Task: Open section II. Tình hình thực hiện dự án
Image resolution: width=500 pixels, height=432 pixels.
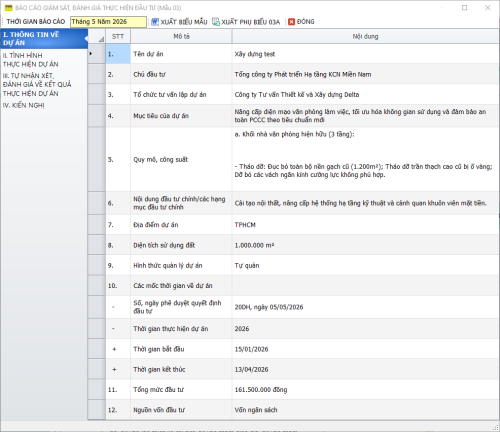Action: [31, 60]
